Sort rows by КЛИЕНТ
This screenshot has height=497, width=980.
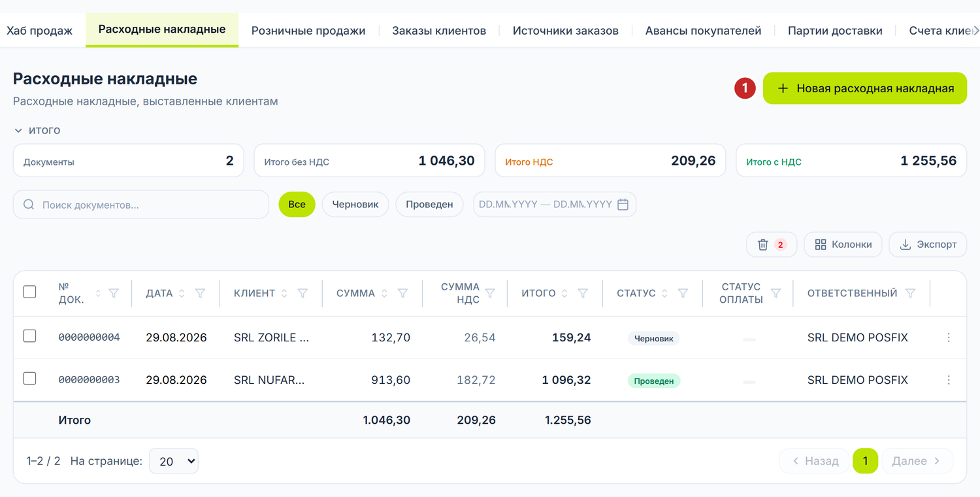pos(284,294)
